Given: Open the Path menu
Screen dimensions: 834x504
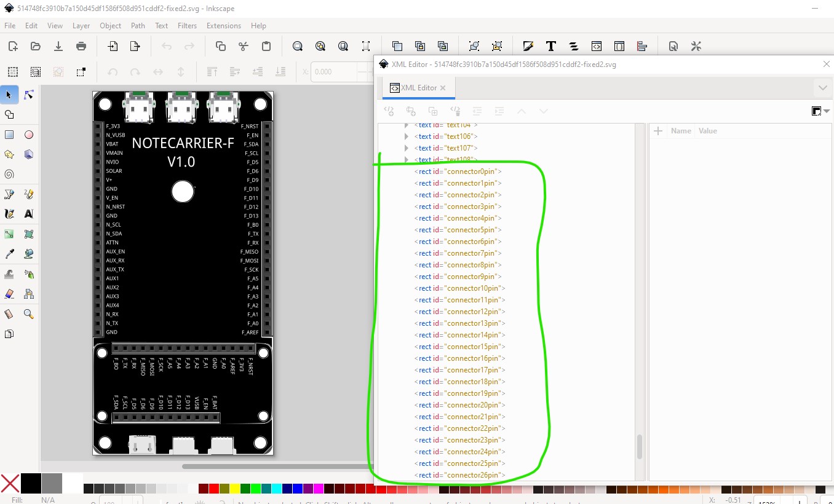Looking at the screenshot, I should (138, 26).
